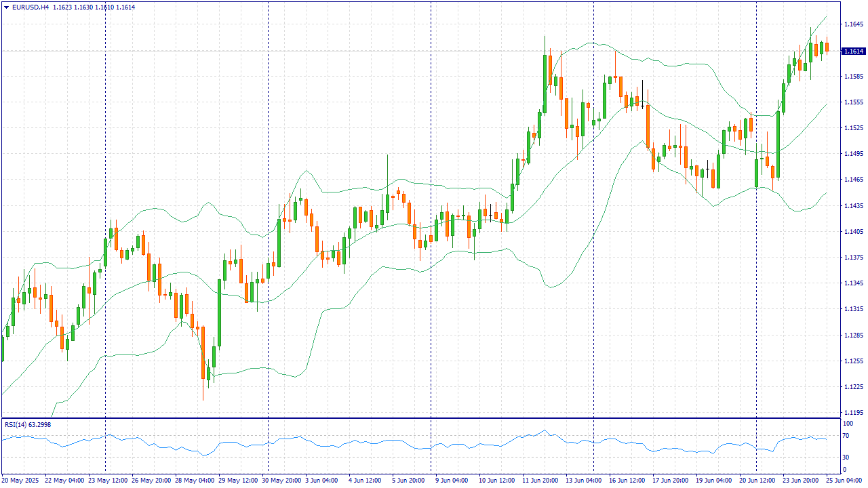Click the 1.1195 price axis label
Viewport: 868px width, 488px height.
point(852,413)
